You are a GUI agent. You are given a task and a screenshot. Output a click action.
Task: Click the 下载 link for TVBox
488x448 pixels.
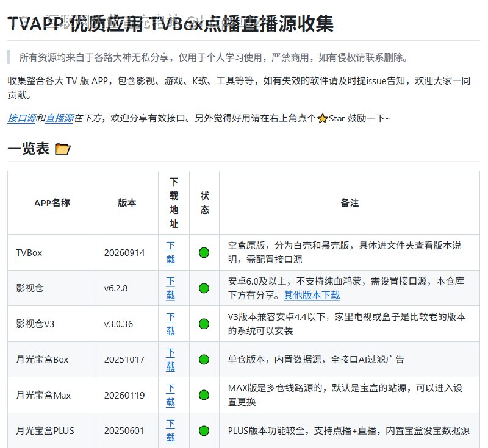click(x=170, y=253)
